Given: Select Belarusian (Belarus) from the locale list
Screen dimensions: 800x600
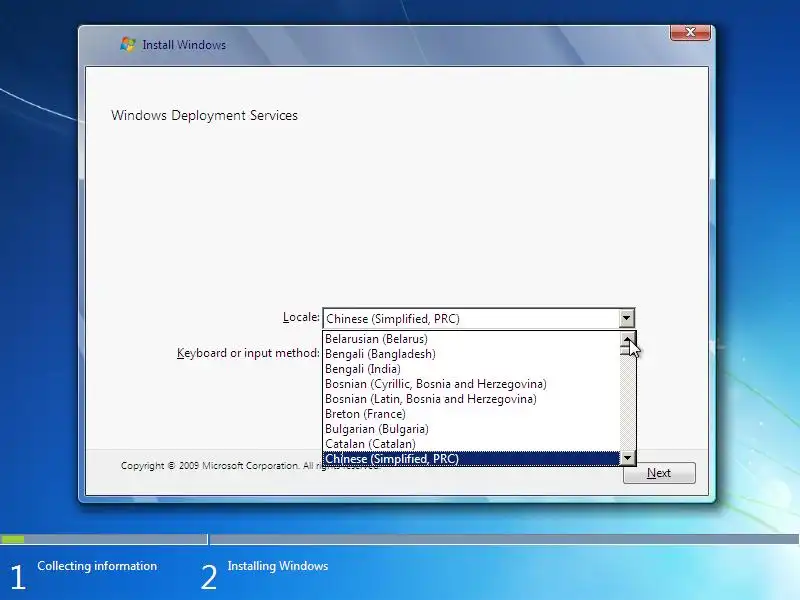Looking at the screenshot, I should (x=471, y=339).
